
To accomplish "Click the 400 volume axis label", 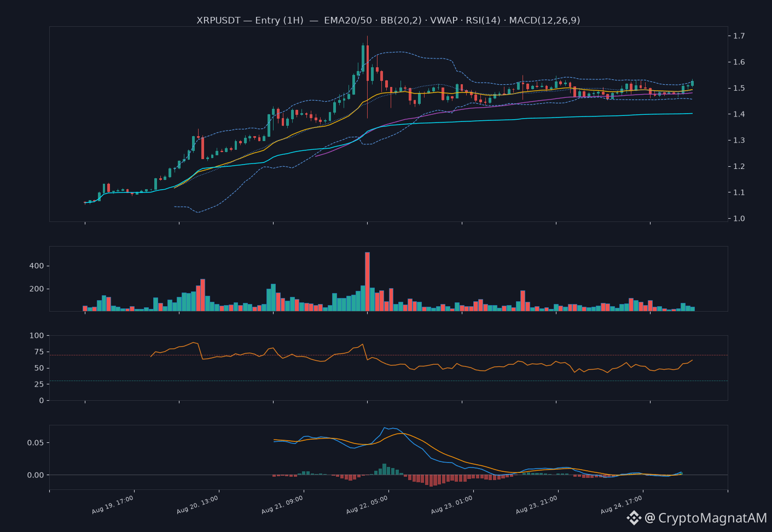I will (x=37, y=266).
